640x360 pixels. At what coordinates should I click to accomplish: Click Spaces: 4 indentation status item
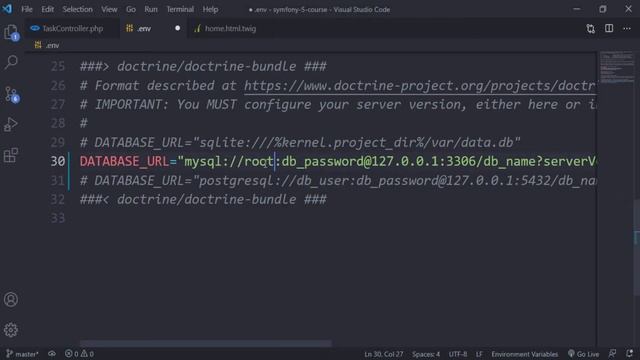[x=426, y=354]
